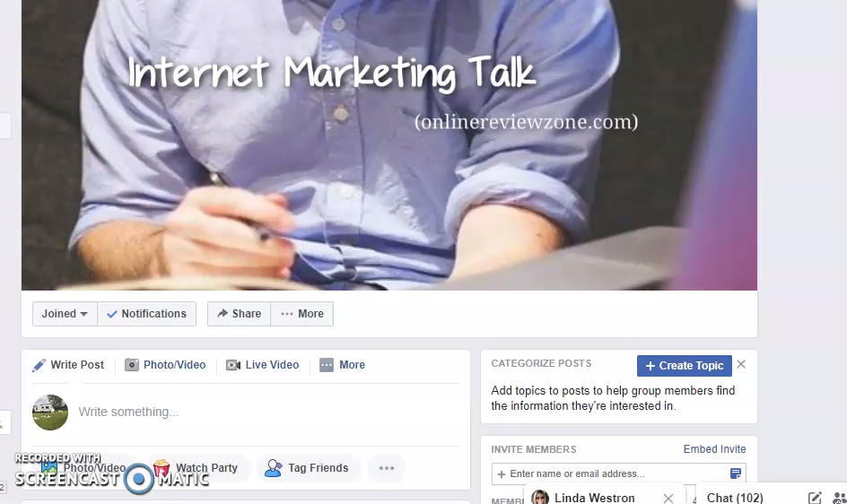Open the More options beside Share
This screenshot has width=847, height=504.
point(302,314)
